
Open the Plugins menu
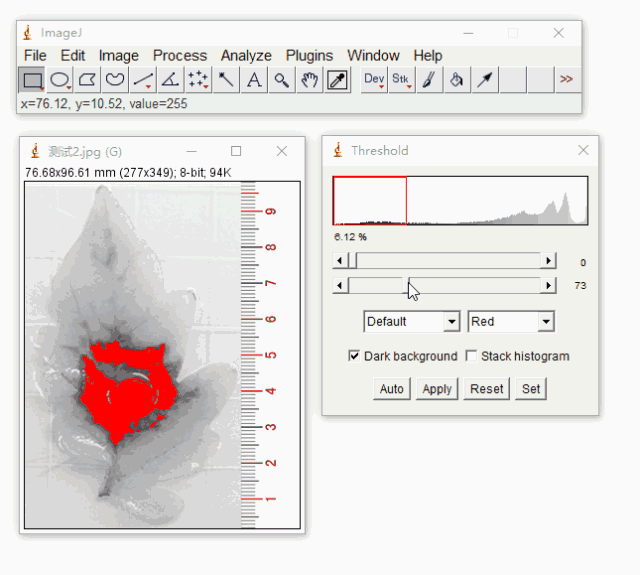click(309, 56)
